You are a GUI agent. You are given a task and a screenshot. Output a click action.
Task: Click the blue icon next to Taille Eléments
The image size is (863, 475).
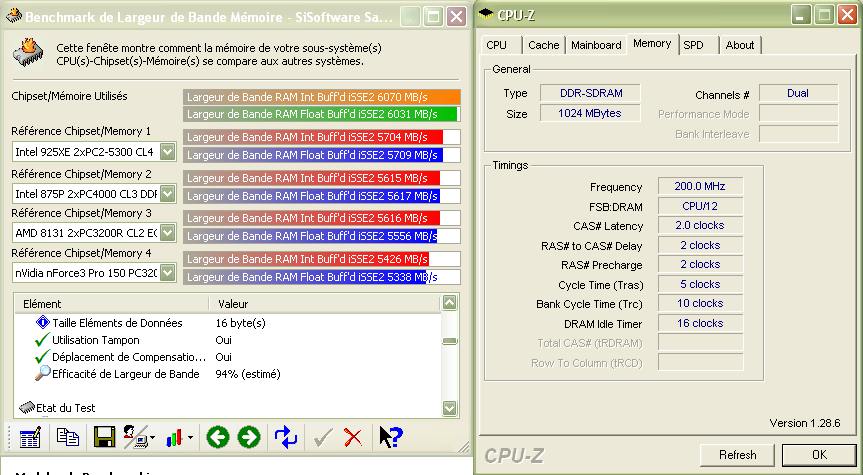[42, 323]
